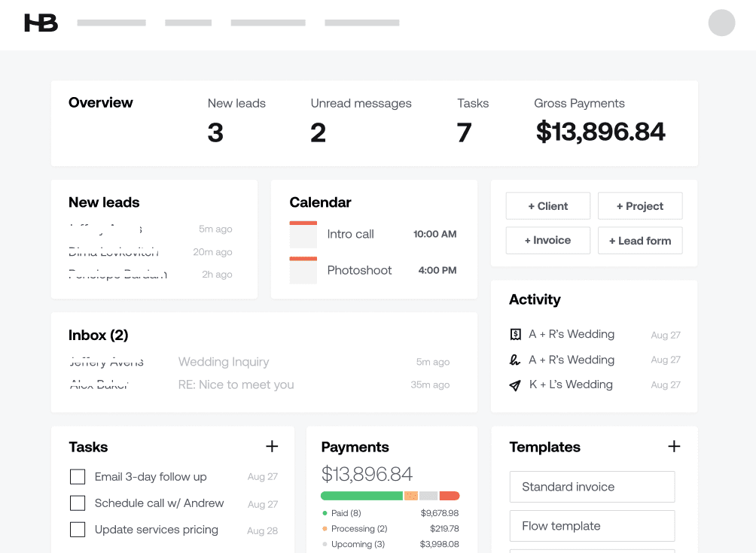This screenshot has width=756, height=553.
Task: Open K + L's Wedding activity entry
Action: [571, 384]
